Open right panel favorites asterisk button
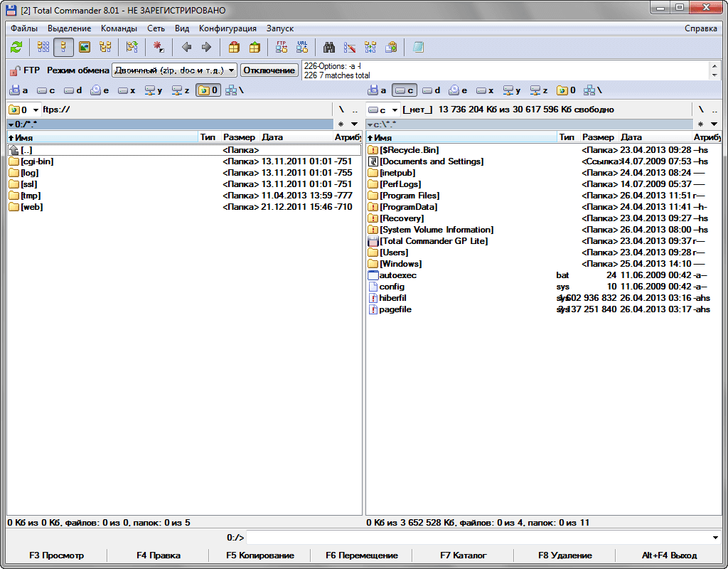Screen dimensions: 728x569 pos(700,124)
